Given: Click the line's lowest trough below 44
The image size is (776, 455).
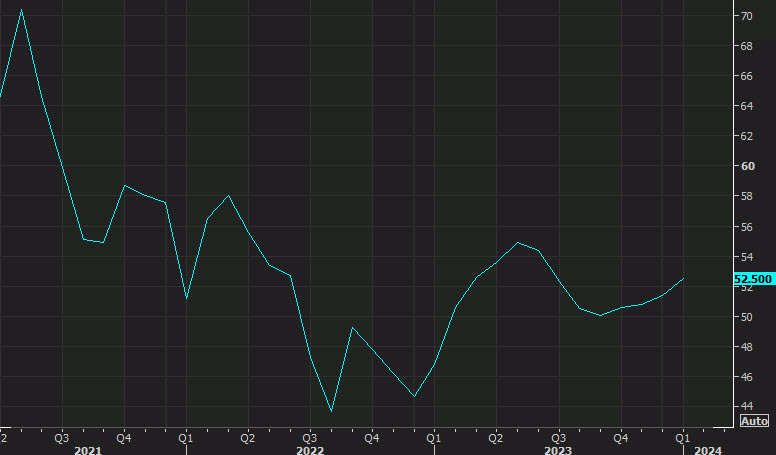Looking at the screenshot, I should point(331,411).
